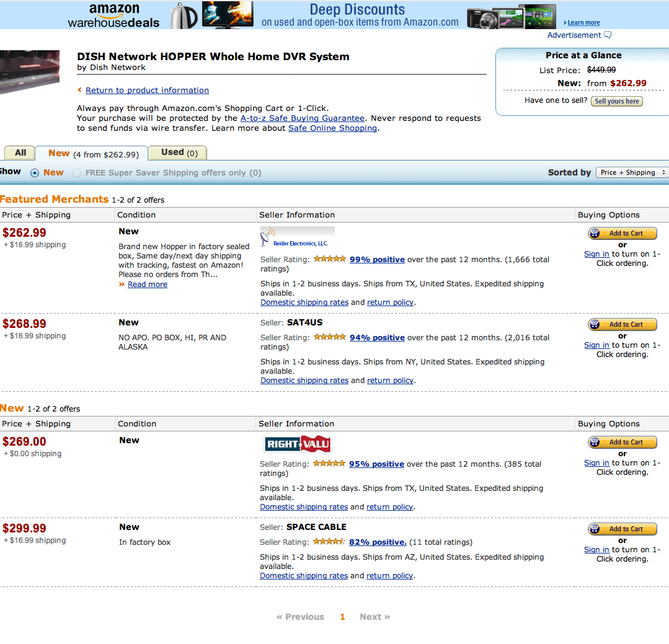This screenshot has height=644, width=669.
Task: Click the DISH Hopper product thumbnail image
Action: (29, 71)
